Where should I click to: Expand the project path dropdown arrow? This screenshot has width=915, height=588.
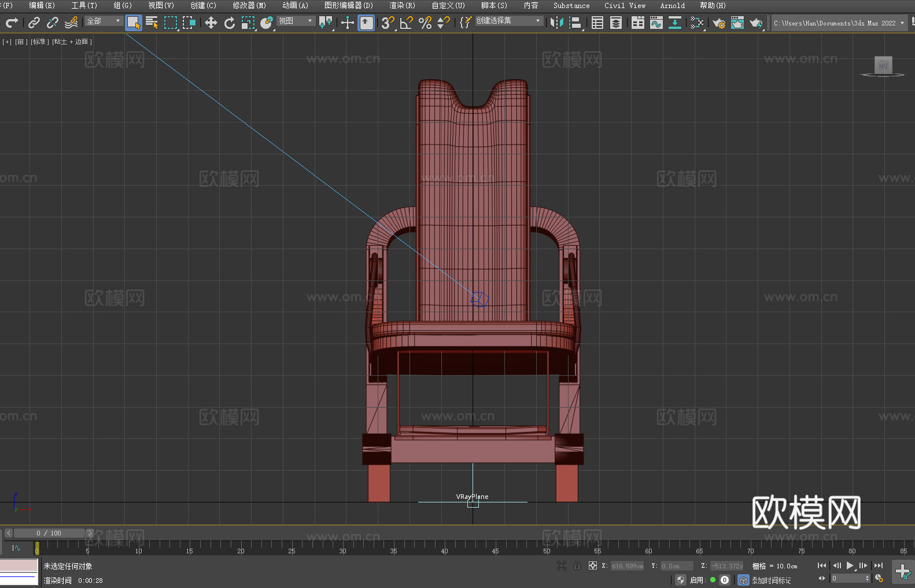pyautogui.click(x=902, y=23)
